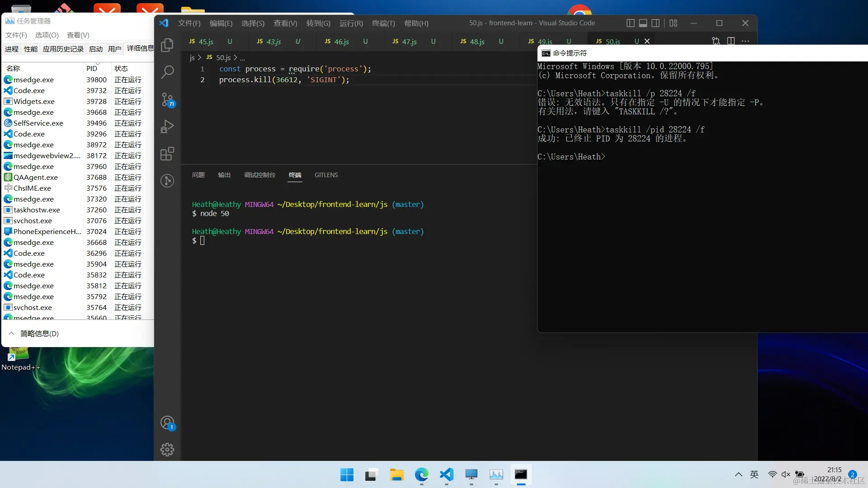Open the Manage settings gear
868x488 pixels.
pos(167,449)
